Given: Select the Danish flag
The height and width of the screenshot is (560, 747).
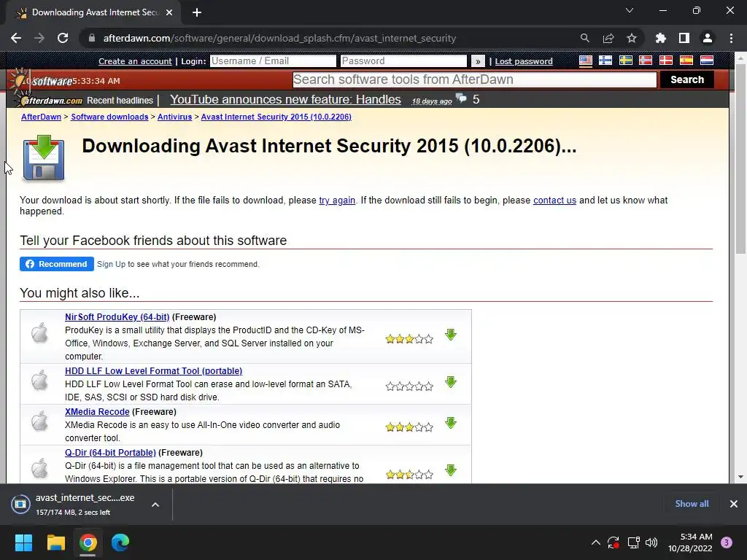Looking at the screenshot, I should tap(665, 61).
